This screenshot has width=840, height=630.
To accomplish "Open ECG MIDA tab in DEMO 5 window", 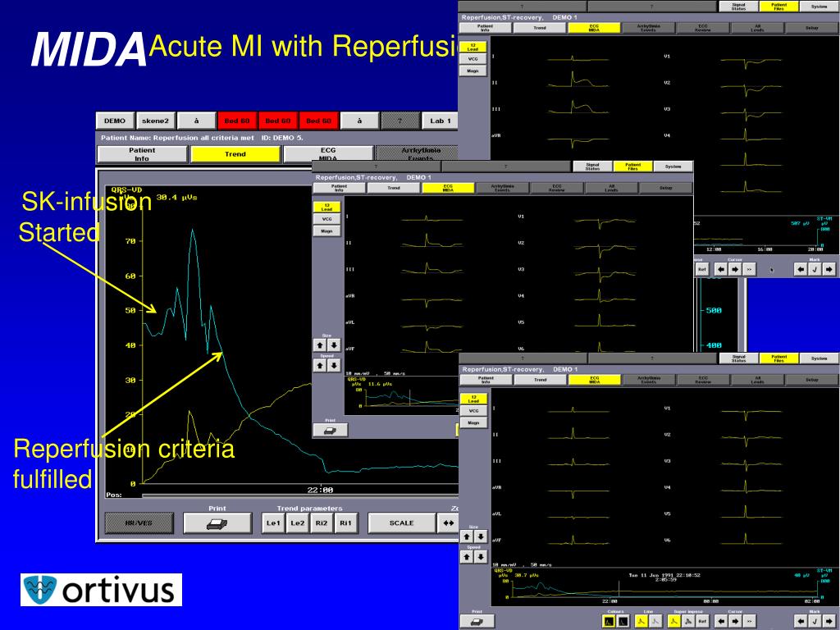I will 328,153.
